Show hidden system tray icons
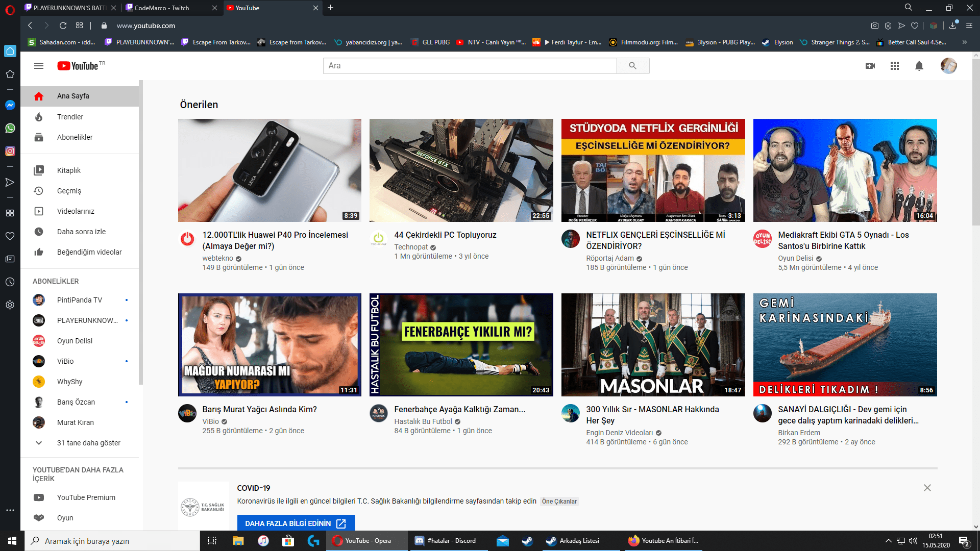 click(x=888, y=541)
